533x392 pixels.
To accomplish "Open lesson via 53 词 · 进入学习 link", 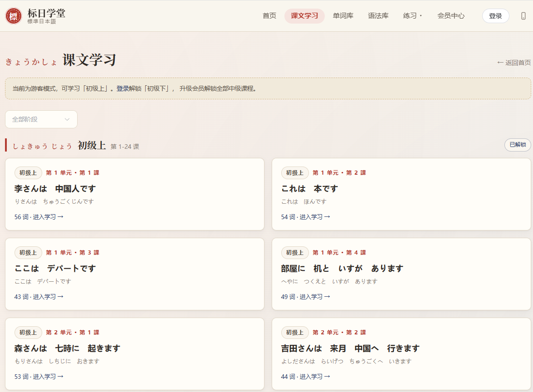I will 39,377.
